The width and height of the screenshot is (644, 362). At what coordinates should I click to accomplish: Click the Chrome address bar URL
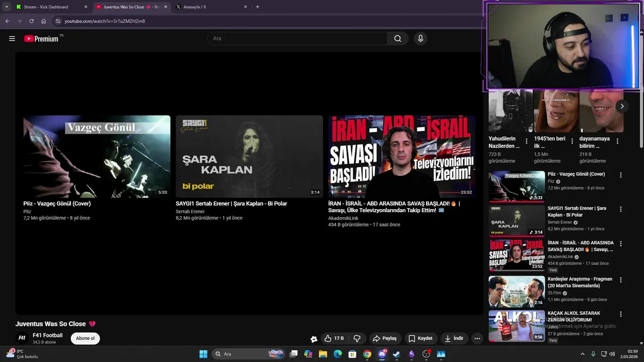tap(105, 21)
